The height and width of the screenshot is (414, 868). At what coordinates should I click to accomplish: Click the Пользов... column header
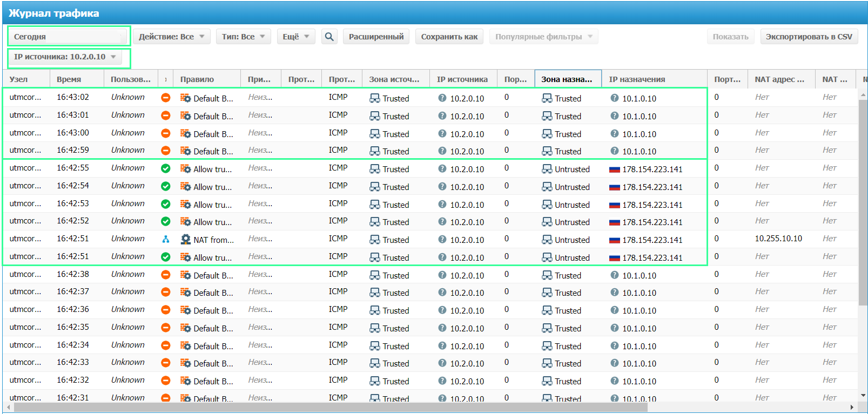coord(131,79)
